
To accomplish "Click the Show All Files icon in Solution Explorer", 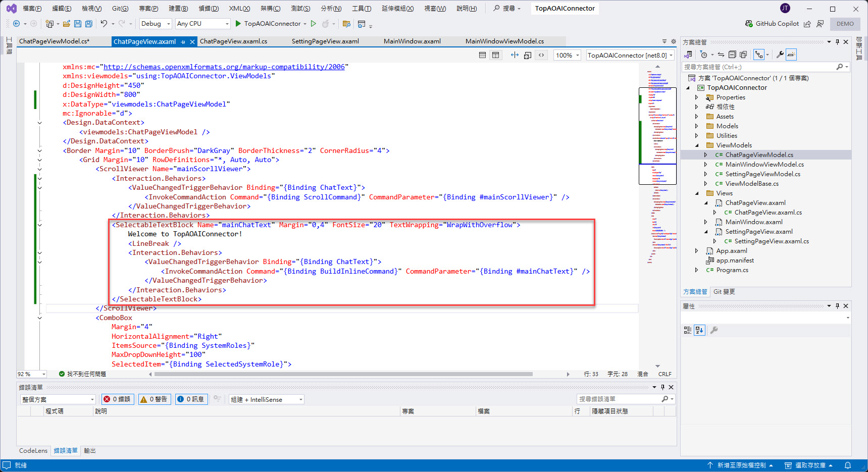I will [x=743, y=55].
